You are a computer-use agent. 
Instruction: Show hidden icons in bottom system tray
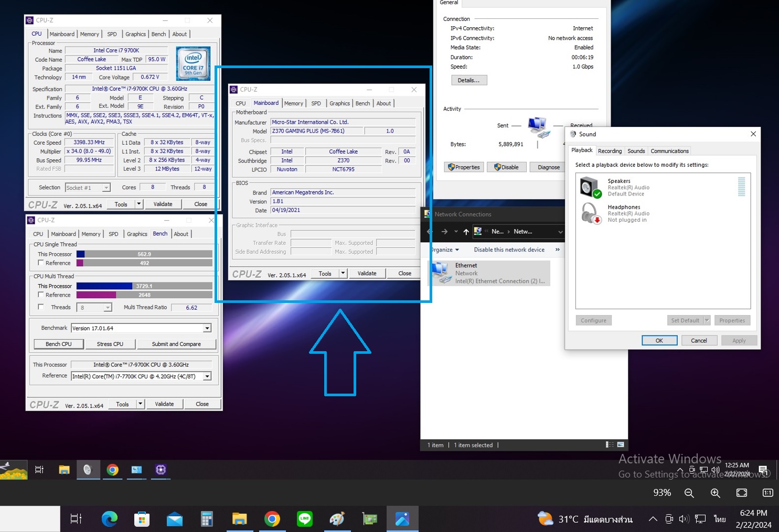(x=653, y=519)
